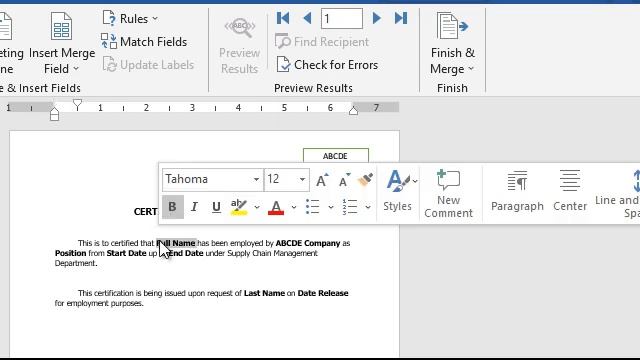Click the ABCDE logo box in document
640x360 pixels.
point(336,156)
